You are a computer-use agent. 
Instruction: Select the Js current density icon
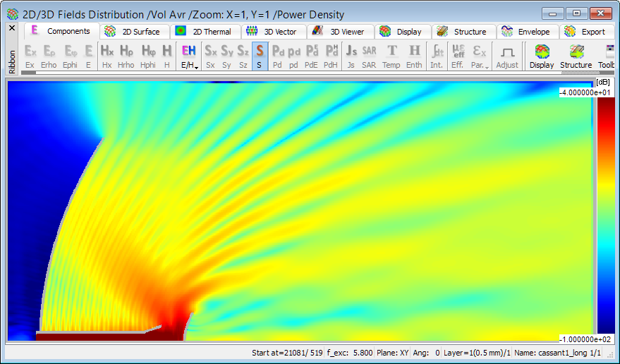351,56
